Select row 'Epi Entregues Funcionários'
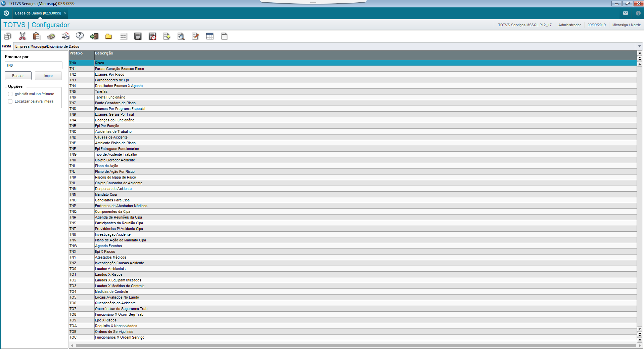 coord(353,149)
